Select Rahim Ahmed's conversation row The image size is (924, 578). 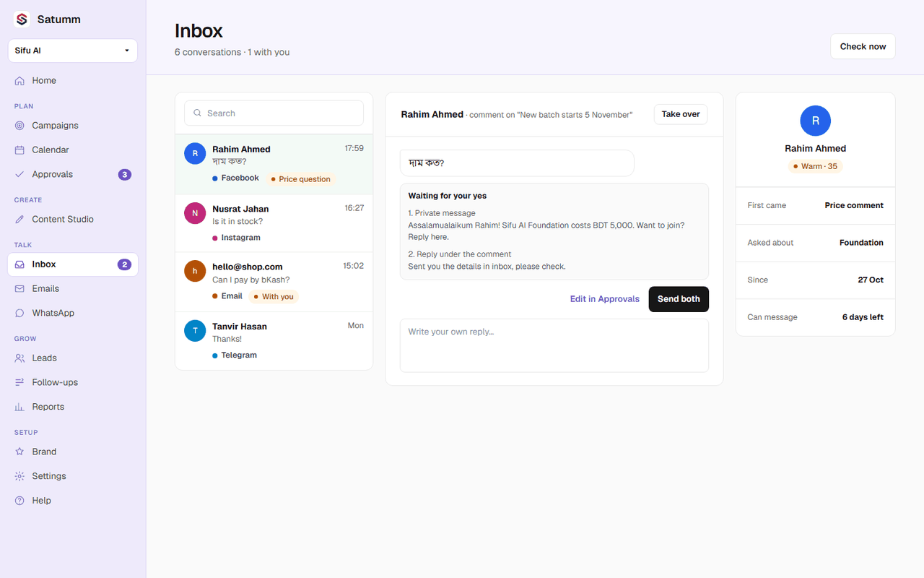tap(274, 164)
